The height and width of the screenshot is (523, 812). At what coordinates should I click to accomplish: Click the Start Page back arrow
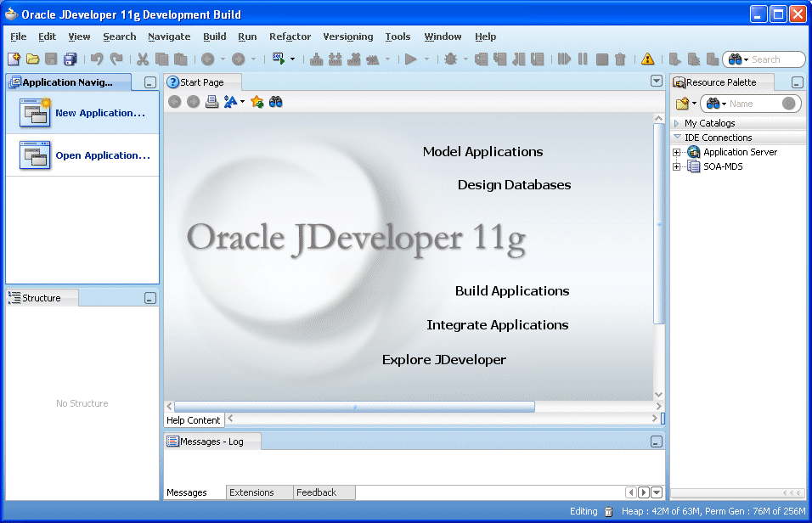pos(174,102)
